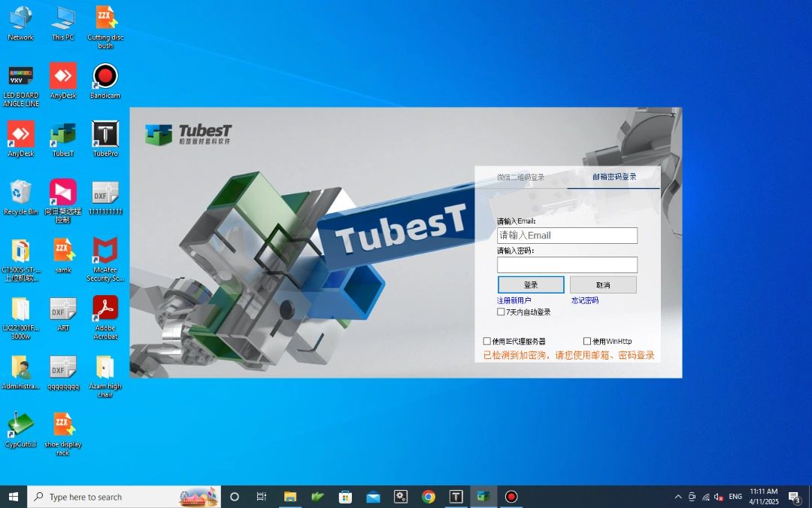Select the Administrator folder on desktop
The width and height of the screenshot is (812, 508).
(21, 373)
